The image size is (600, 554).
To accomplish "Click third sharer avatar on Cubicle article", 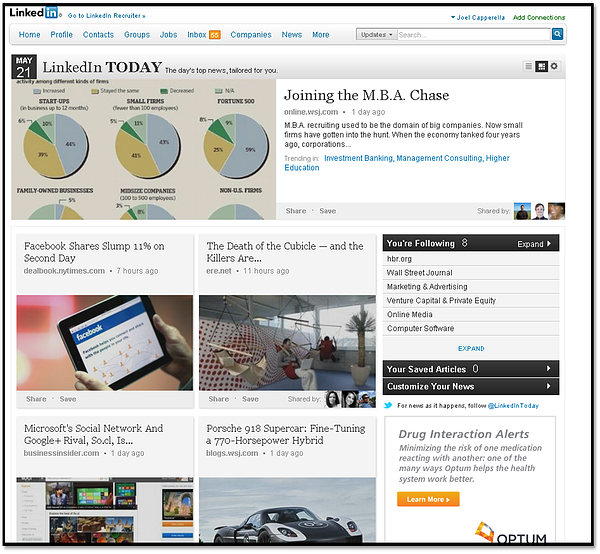I will click(x=367, y=399).
